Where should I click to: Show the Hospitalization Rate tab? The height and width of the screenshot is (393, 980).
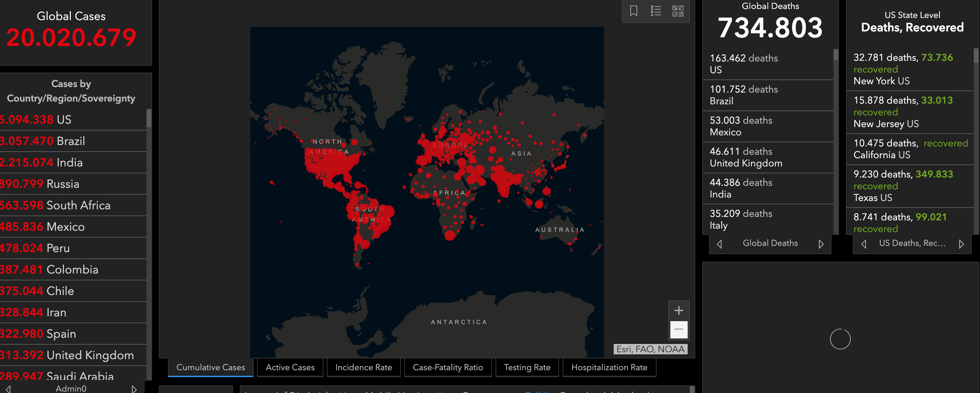(609, 367)
